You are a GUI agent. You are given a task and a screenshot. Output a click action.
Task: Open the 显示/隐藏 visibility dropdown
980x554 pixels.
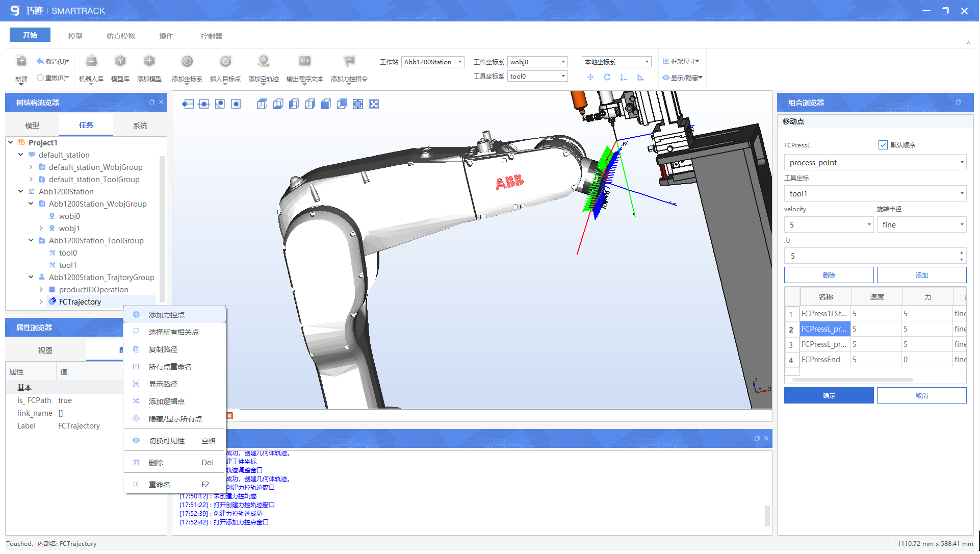pos(682,78)
